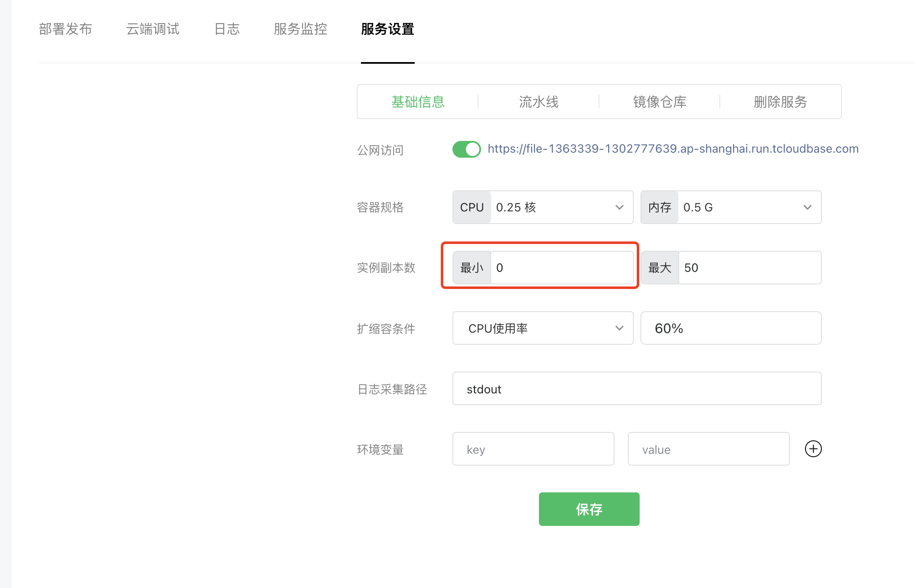Click the 保存 save button
The width and height of the screenshot is (915, 588).
point(589,509)
